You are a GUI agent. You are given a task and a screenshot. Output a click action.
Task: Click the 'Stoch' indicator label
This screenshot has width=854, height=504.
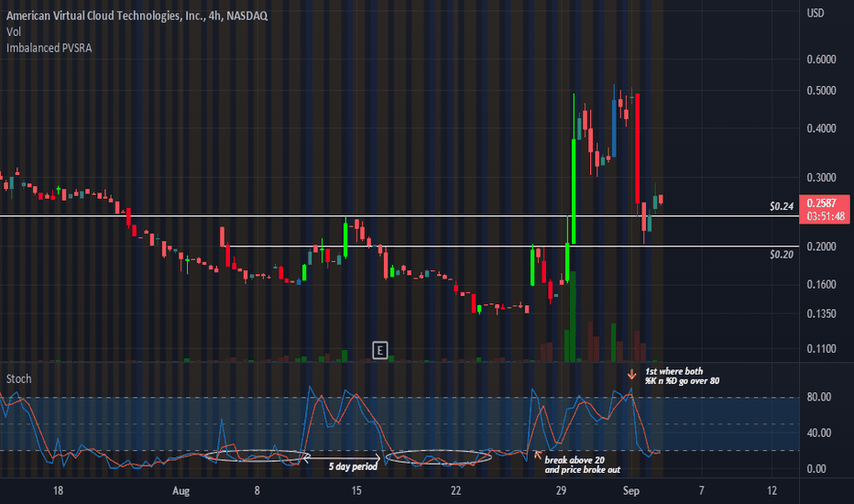18,378
